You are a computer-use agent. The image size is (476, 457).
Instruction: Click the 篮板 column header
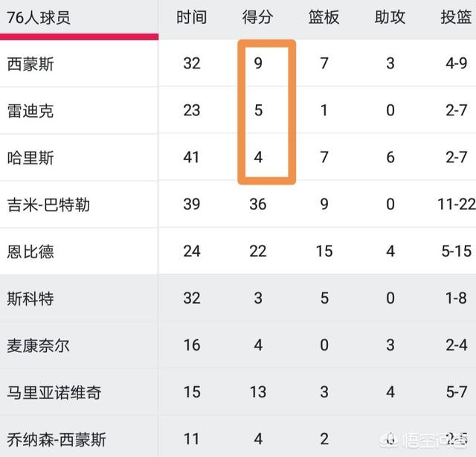324,17
